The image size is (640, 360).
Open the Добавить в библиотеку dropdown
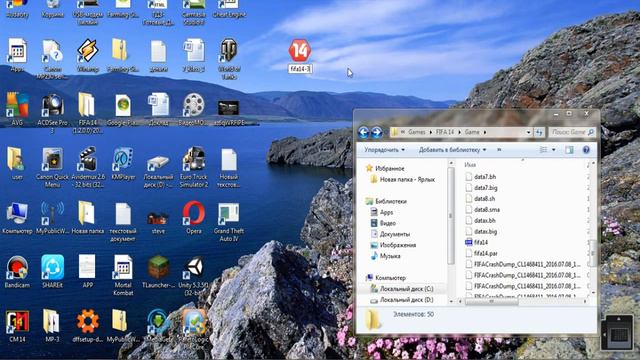(452, 150)
